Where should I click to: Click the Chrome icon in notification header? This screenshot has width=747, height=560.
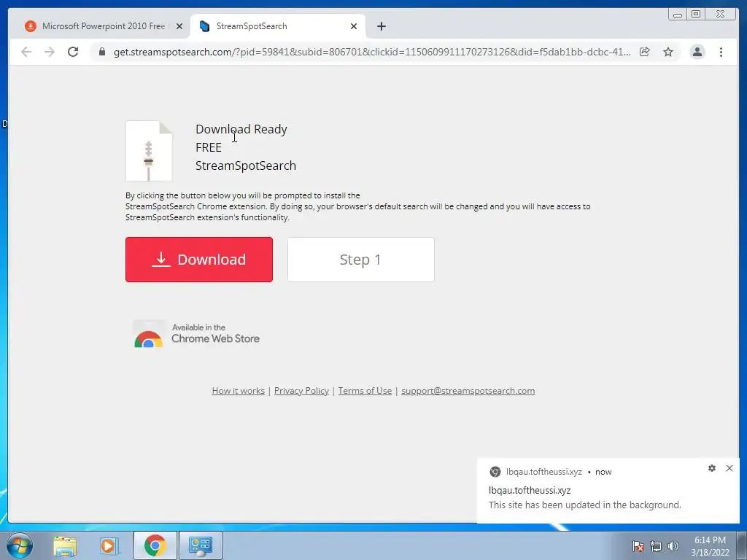tap(495, 472)
